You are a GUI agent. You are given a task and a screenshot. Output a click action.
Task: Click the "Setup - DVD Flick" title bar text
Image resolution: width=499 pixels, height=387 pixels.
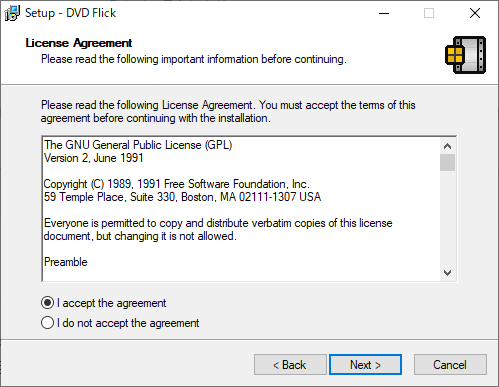pos(70,13)
